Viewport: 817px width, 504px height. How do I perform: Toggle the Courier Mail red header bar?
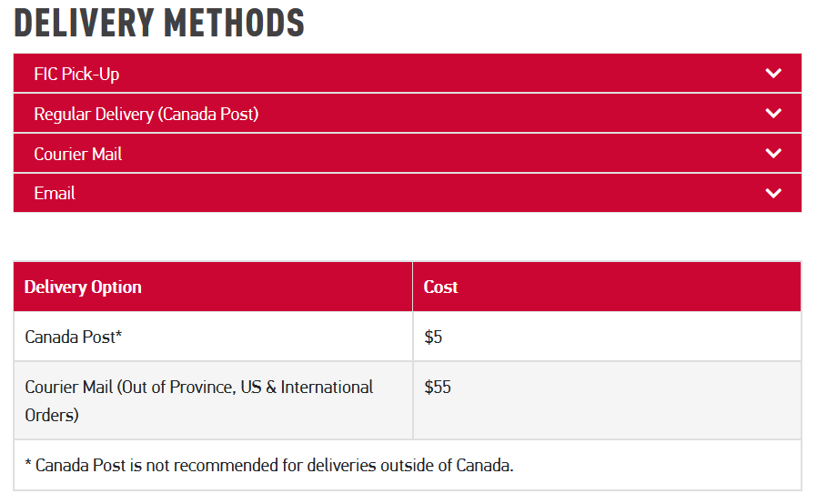[408, 154]
